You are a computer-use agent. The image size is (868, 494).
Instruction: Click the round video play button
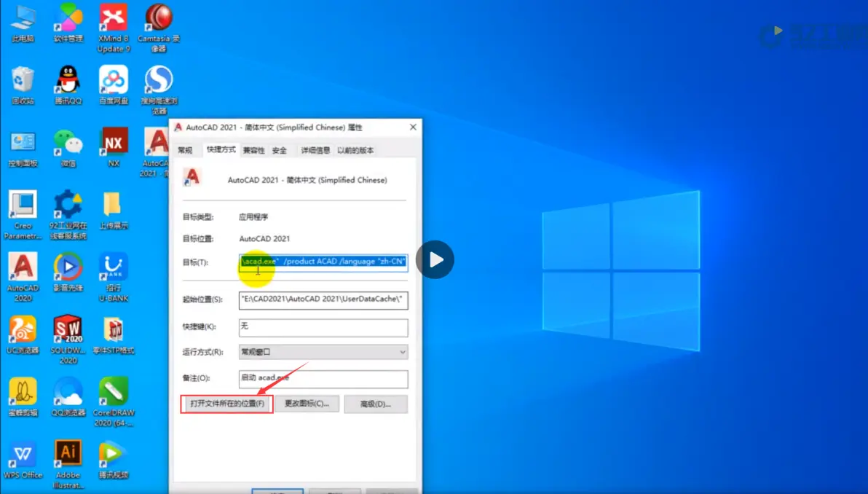[x=435, y=259]
